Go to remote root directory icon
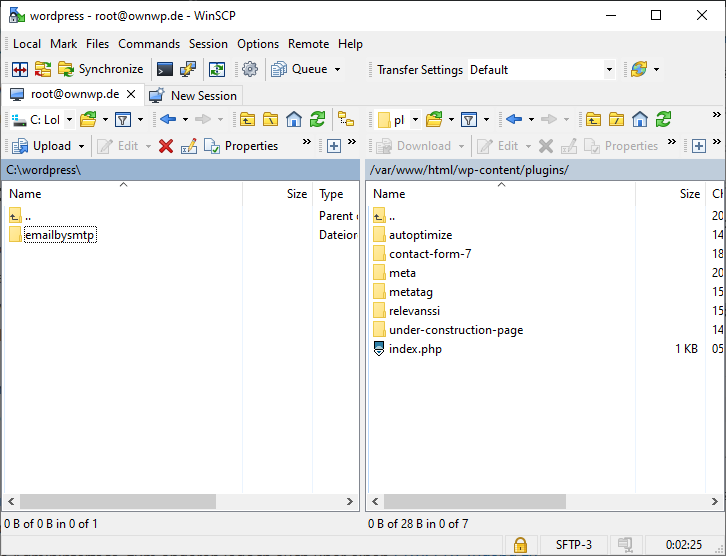Viewport: 726px width, 556px height. pyautogui.click(x=616, y=119)
